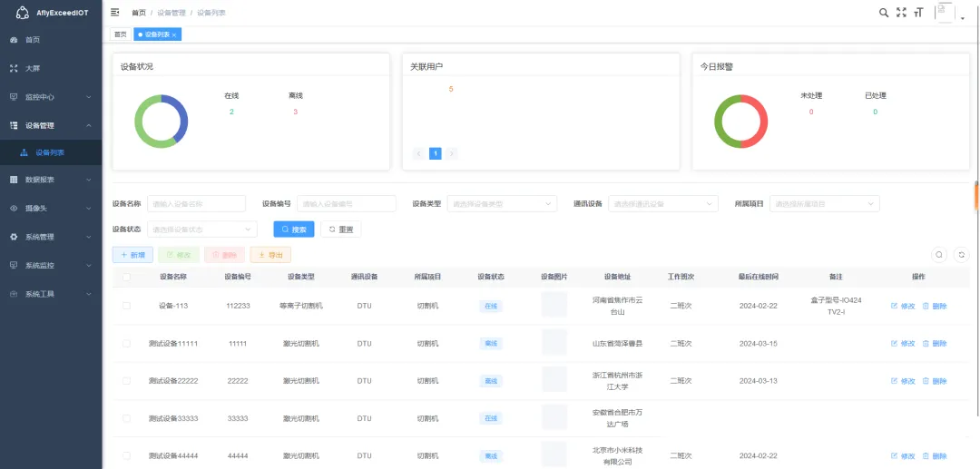980x469 pixels.
Task: Click the 数据报表 grid icon
Action: (14, 180)
